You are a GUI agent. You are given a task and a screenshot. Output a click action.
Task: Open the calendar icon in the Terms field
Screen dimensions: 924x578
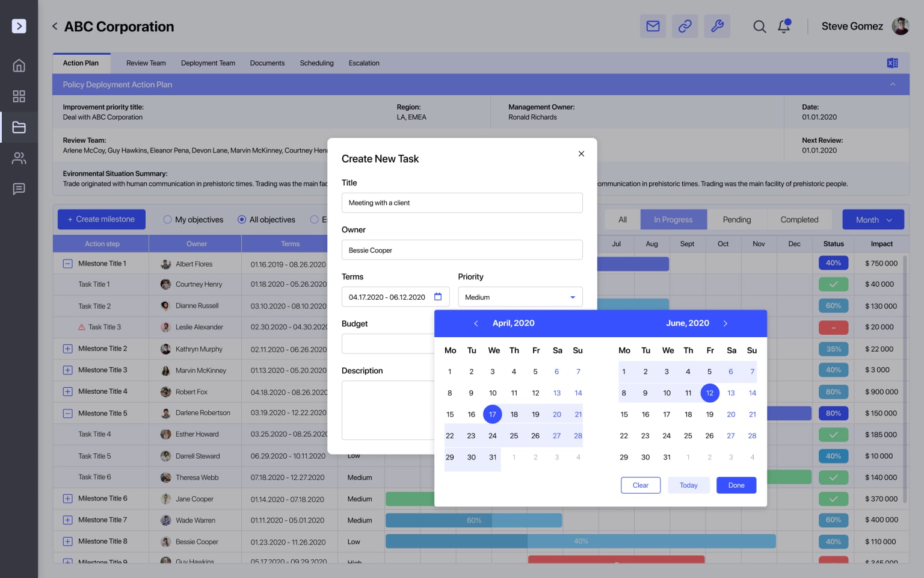438,296
